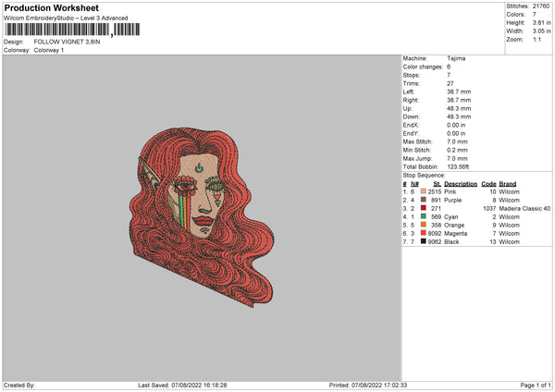
Task: Click the Production Worksheet title
Action: (x=51, y=7)
